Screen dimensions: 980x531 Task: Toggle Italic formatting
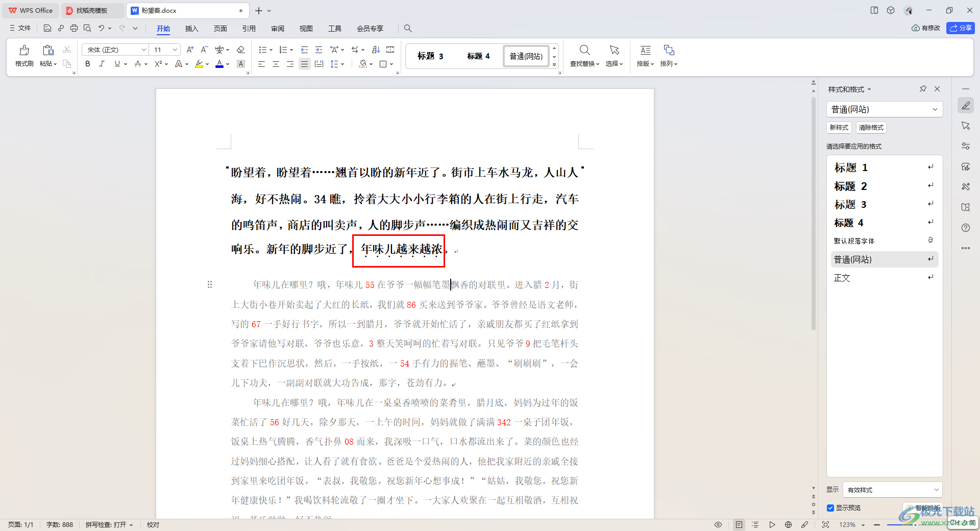[102, 64]
